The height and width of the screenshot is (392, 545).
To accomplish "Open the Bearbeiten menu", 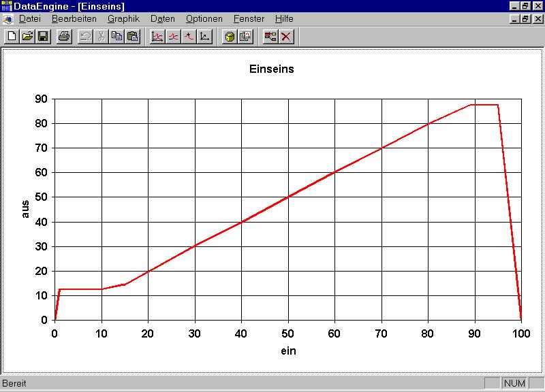I will click(74, 19).
